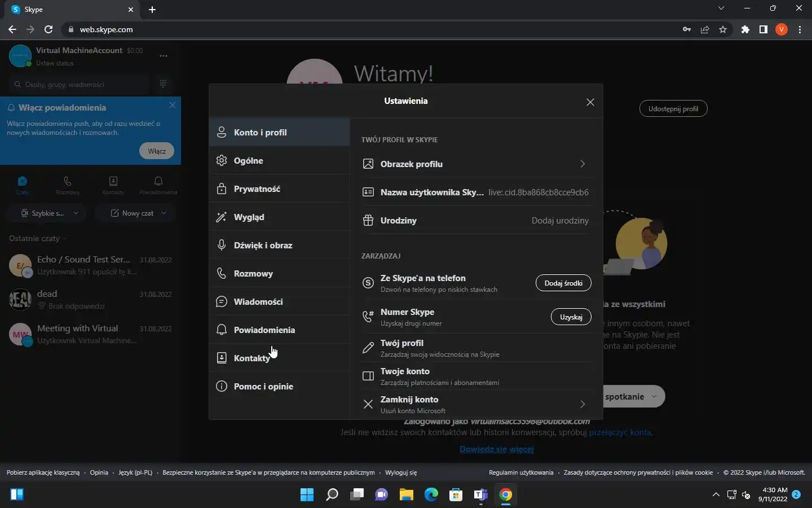This screenshot has width=812, height=508.
Task: Open Echo / Sound Test Service chat
Action: tap(90, 265)
